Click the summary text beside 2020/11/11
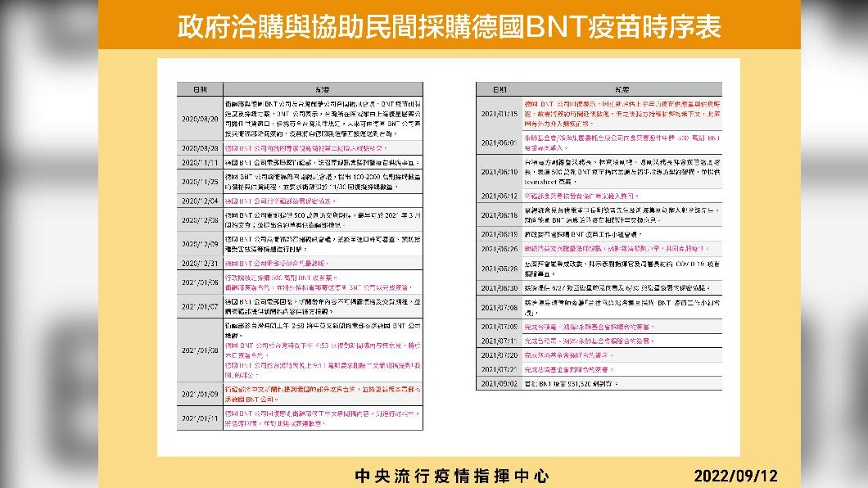Viewport: 868px width, 488px height. [x=322, y=163]
